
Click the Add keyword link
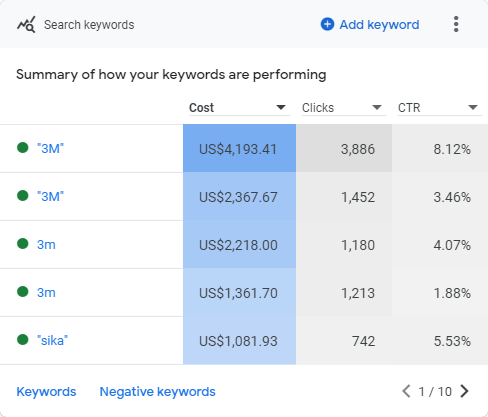[x=379, y=25]
